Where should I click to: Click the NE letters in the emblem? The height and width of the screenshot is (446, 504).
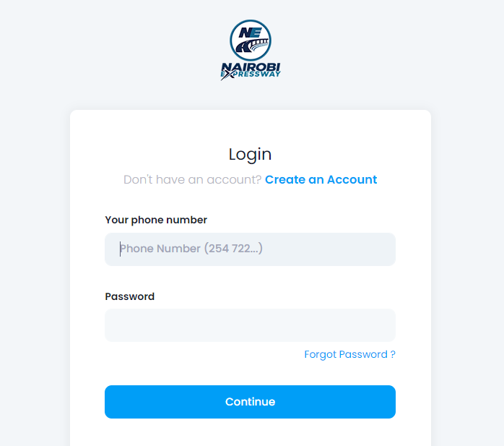[x=251, y=33]
